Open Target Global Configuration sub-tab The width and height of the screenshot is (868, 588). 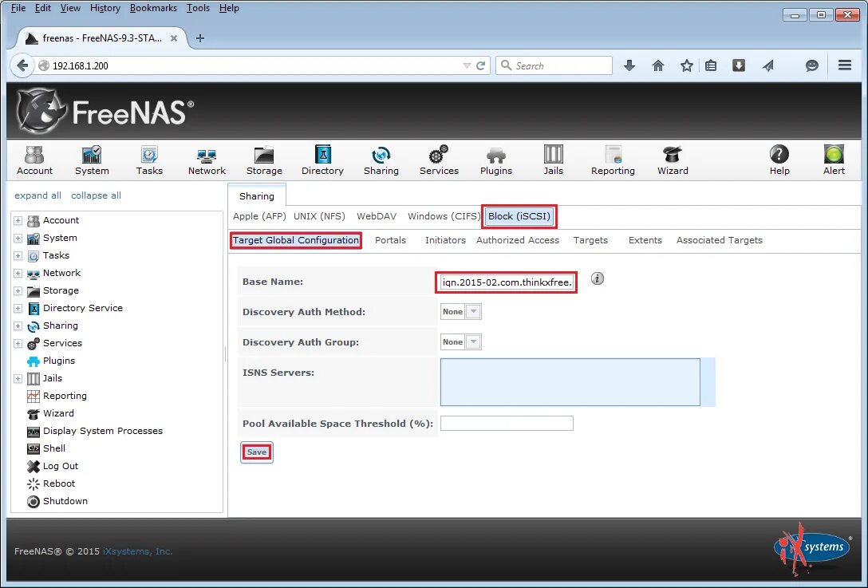coord(296,240)
